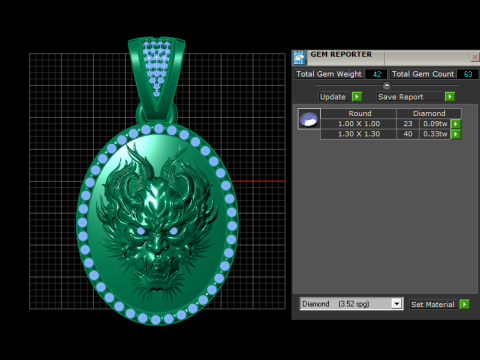Click the green arrow for the 1.30 X 1.30 row
This screenshot has height=360, width=480.
[x=456, y=134]
